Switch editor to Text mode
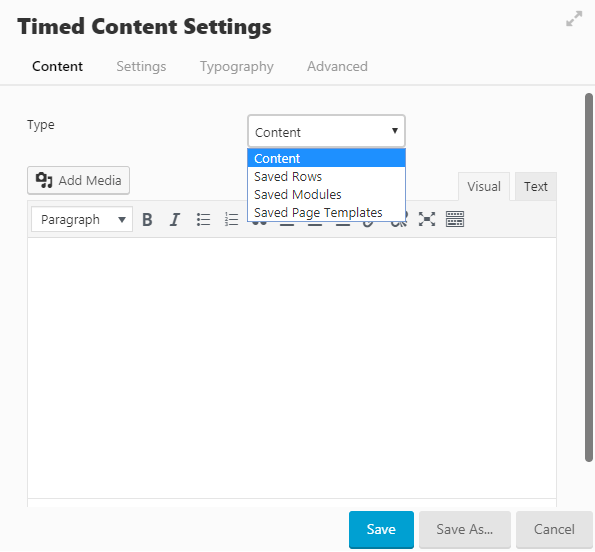Viewport: 595px width, 552px height. click(535, 186)
